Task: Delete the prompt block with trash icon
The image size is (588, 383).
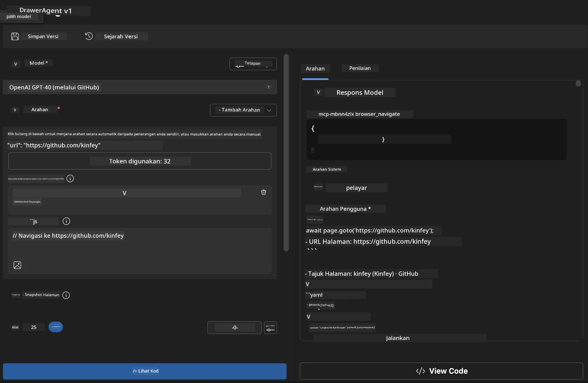Action: point(264,192)
